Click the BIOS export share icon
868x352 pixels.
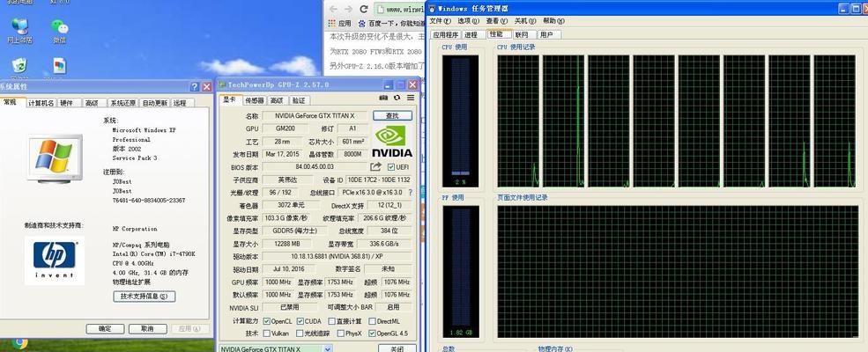[x=376, y=166]
